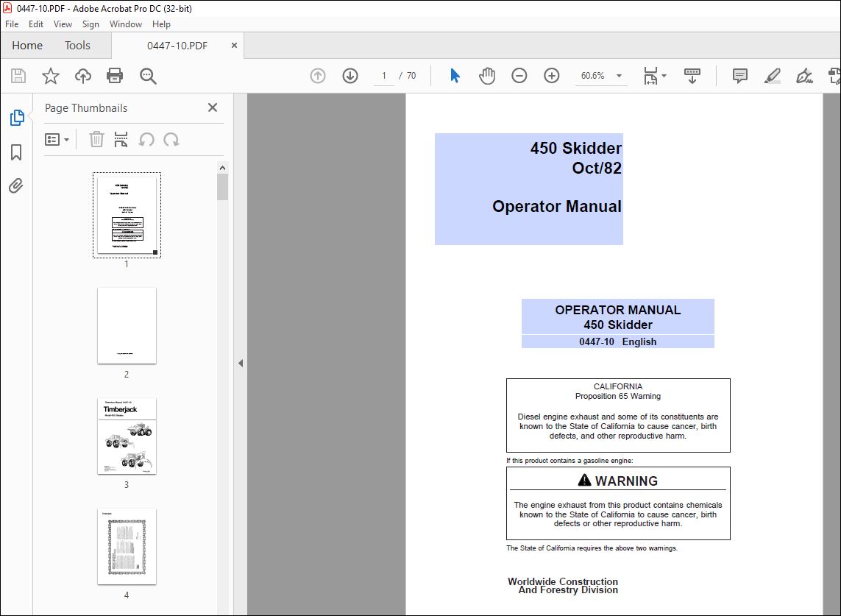Click the WARNING heading text
The image size is (841, 616).
tap(626, 481)
